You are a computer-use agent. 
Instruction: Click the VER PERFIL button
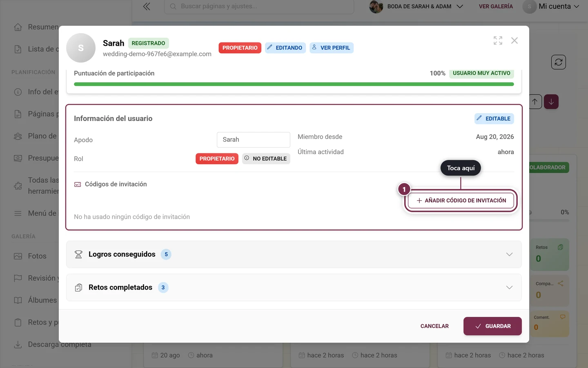coord(332,48)
